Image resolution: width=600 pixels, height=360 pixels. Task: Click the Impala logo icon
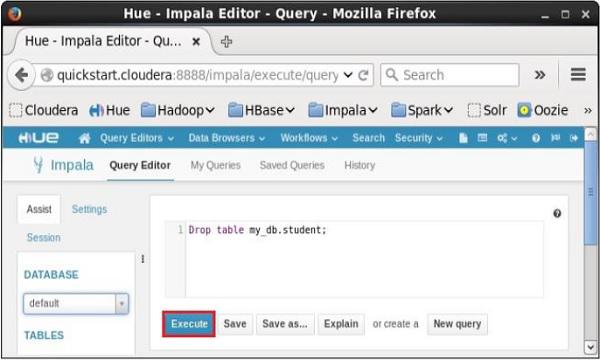pos(38,165)
